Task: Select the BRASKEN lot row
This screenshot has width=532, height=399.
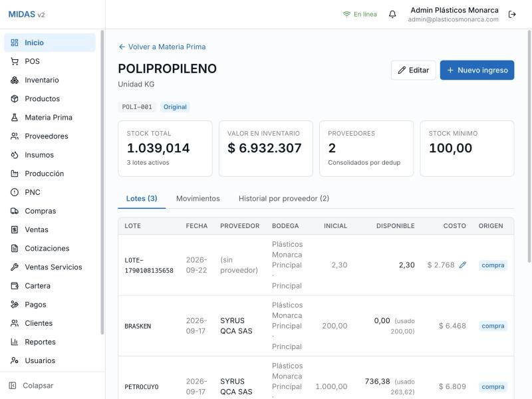Action: (316, 326)
